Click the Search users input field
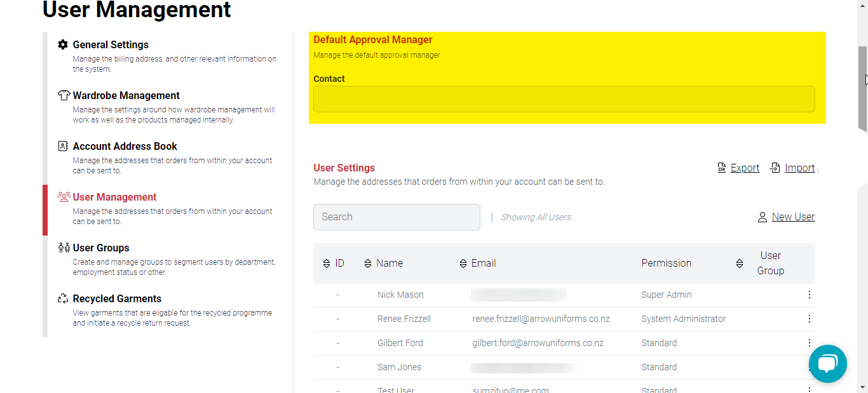 [x=397, y=217]
